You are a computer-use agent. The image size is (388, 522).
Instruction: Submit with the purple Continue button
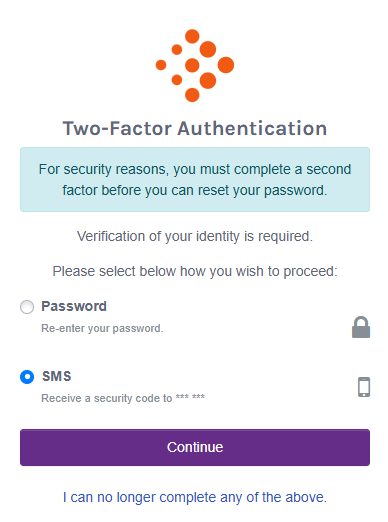coord(195,447)
